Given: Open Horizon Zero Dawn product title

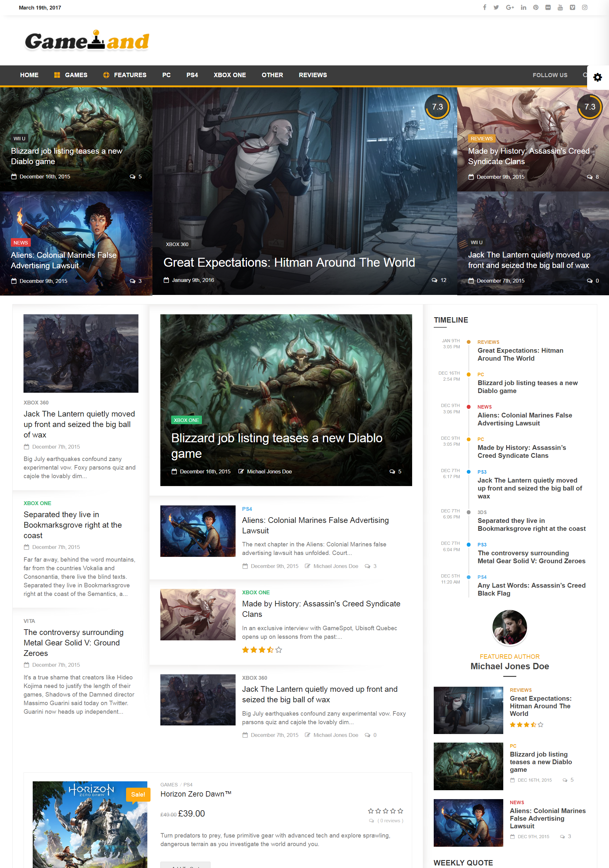Looking at the screenshot, I should pos(196,794).
